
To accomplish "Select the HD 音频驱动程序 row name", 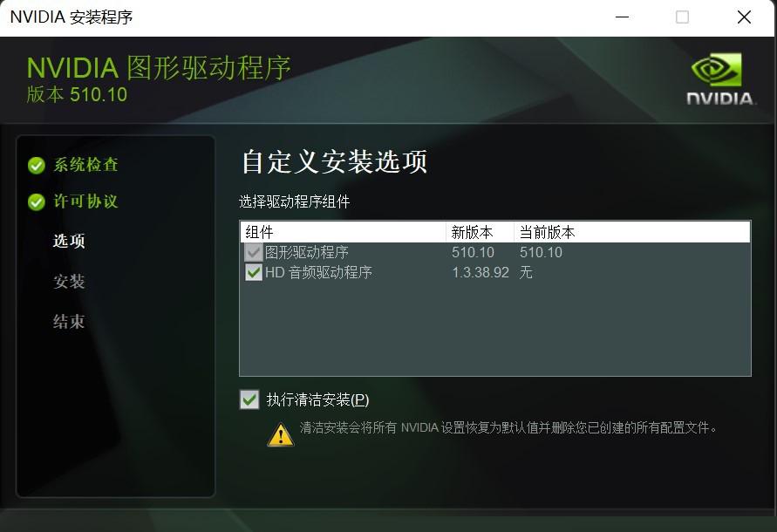I will tap(318, 272).
